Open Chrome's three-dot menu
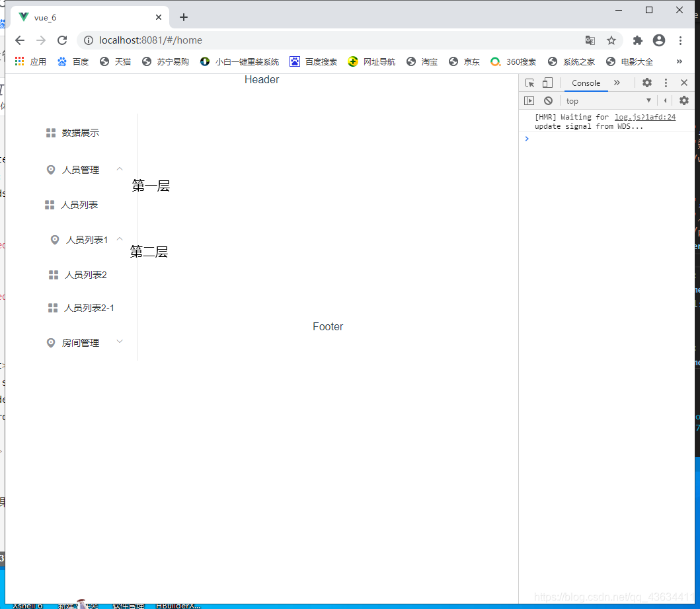Image resolution: width=700 pixels, height=609 pixels. pos(680,40)
